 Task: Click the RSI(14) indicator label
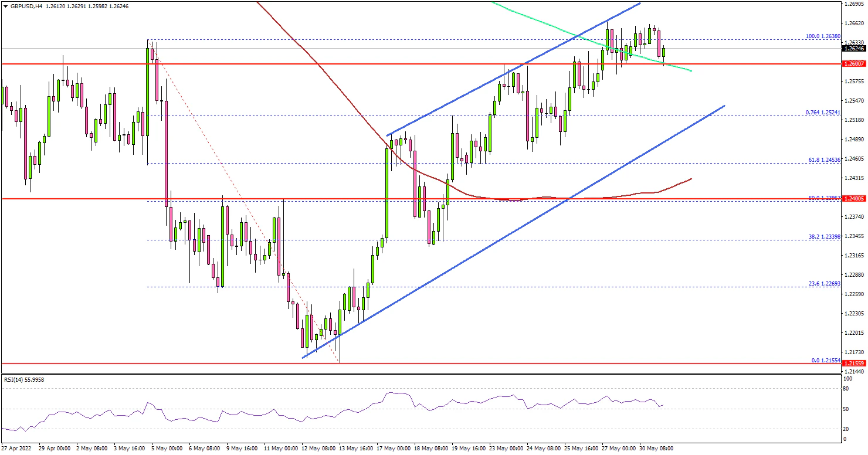pos(23,380)
